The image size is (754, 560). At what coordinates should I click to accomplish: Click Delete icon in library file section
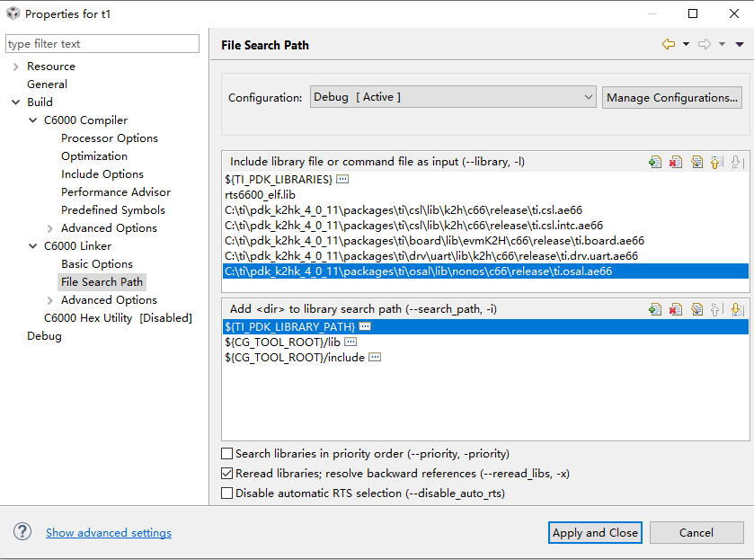tap(676, 162)
